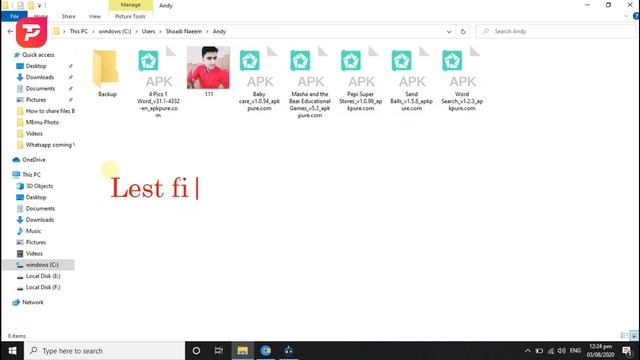This screenshot has height=360, width=640.
Task: Click the ENG language indicator
Action: tap(575, 351)
